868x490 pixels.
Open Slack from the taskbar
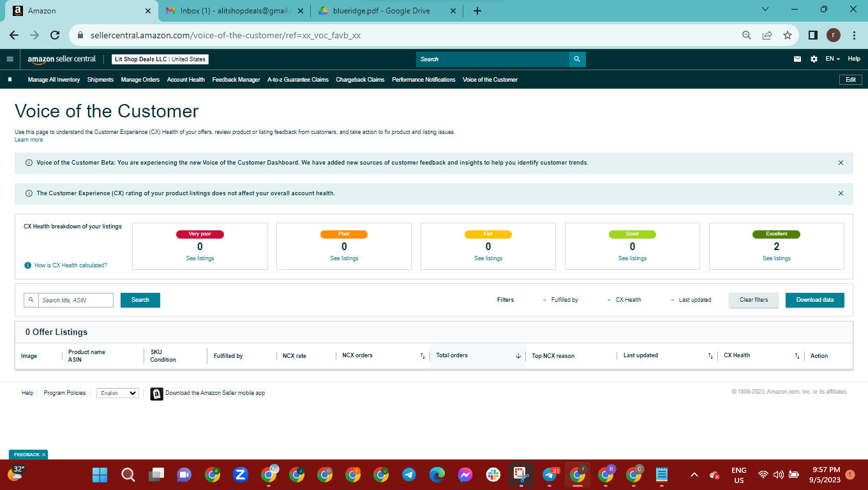pyautogui.click(x=493, y=475)
